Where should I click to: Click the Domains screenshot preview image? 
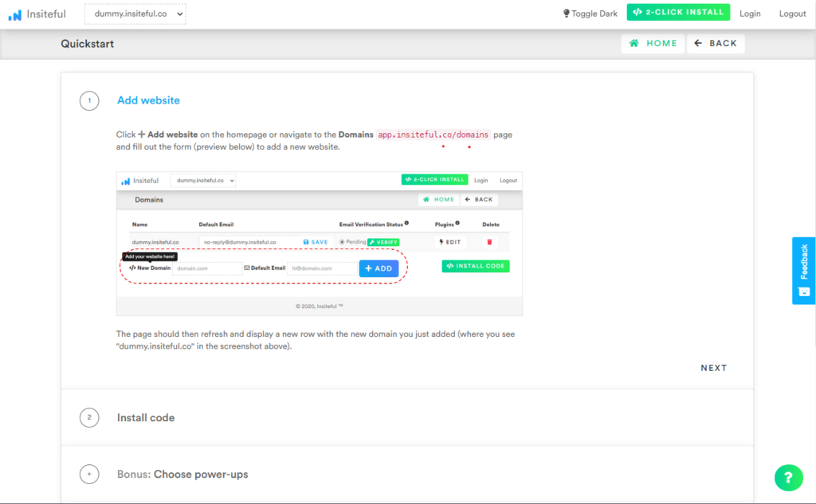[319, 244]
